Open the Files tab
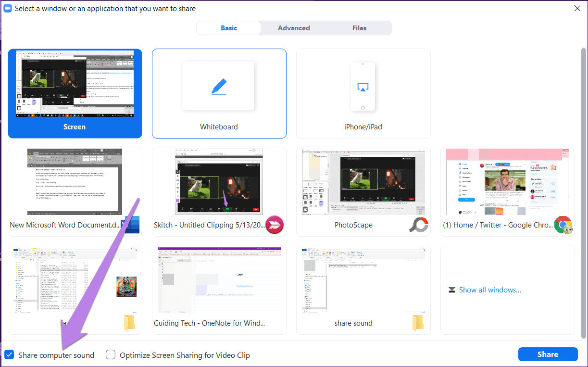 click(x=359, y=28)
